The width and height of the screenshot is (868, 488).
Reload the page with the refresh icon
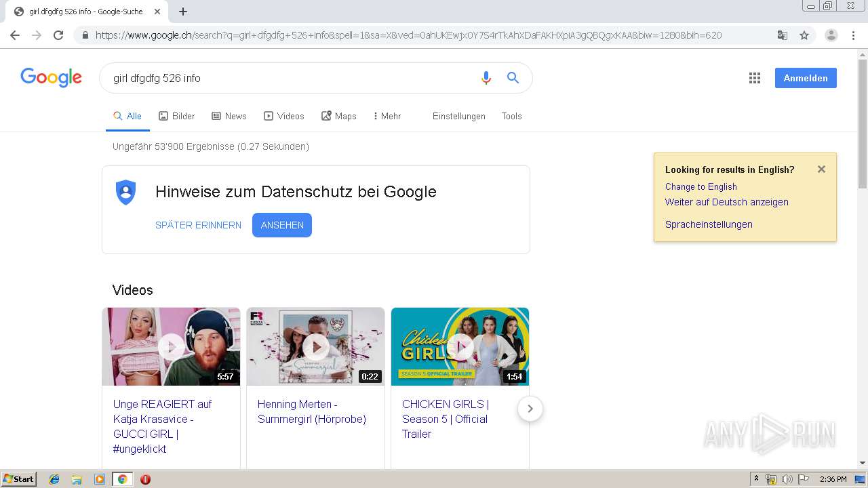[58, 35]
